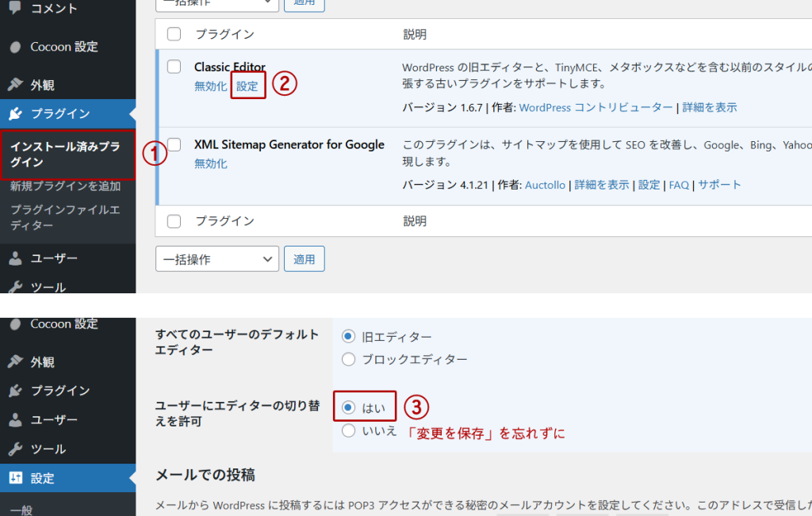This screenshot has width=812, height=516.
Task: Click the ユーザーにエディターの切り替えを許可 label
Action: tap(238, 414)
